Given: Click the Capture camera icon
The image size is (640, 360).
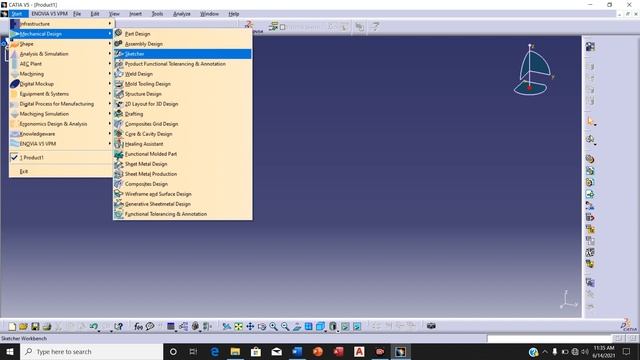Looking at the screenshot, I should (431, 326).
